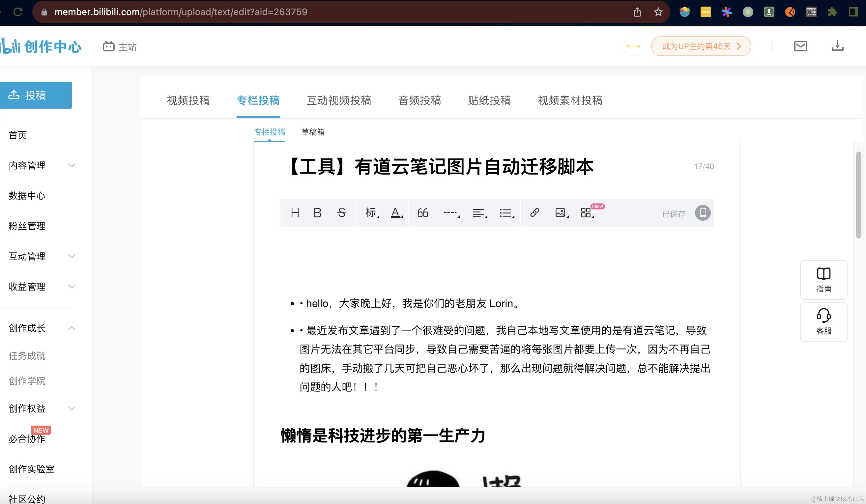This screenshot has height=504, width=866.
Task: Expand 互动管理 chevron
Action: [72, 256]
